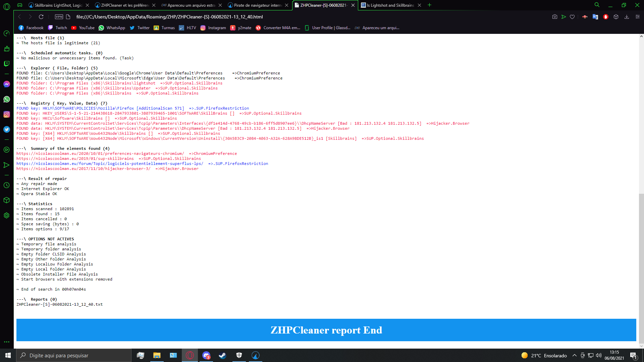Viewport: 644px width, 362px height.
Task: Open Extensions cube in sidebar
Action: coord(7,200)
